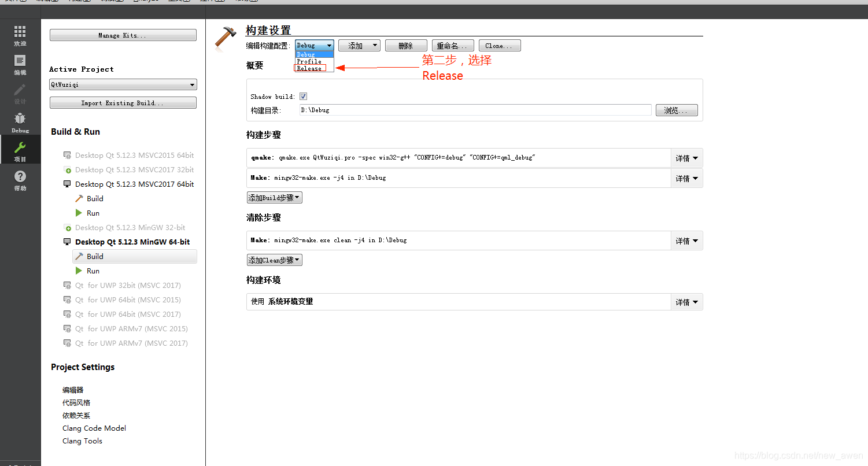Click Import Existing Build button
Image resolution: width=868 pixels, height=466 pixels.
click(x=123, y=103)
